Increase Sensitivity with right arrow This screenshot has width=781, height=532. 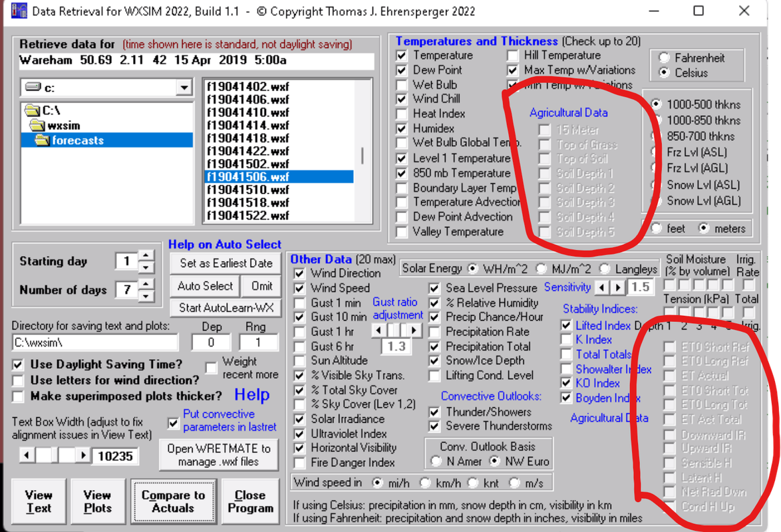pyautogui.click(x=618, y=287)
